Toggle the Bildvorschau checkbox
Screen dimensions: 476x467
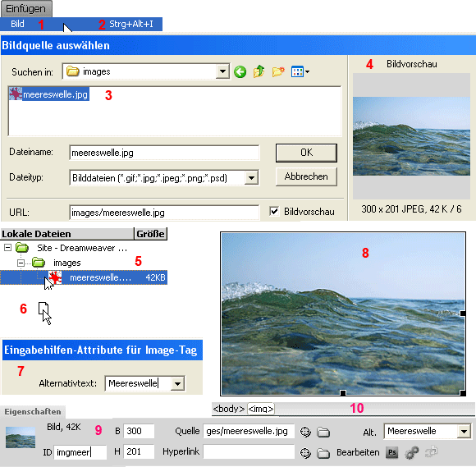pyautogui.click(x=274, y=211)
